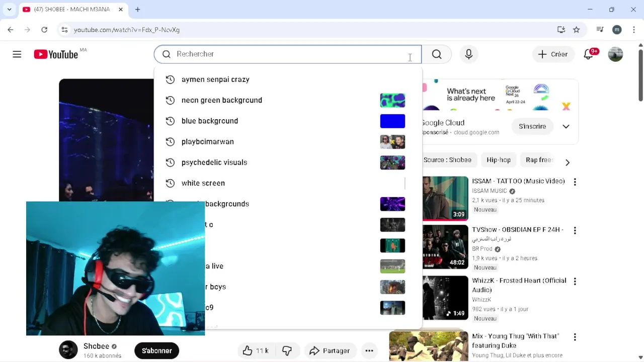Open the YouTube hamburger guide menu

(x=17, y=54)
